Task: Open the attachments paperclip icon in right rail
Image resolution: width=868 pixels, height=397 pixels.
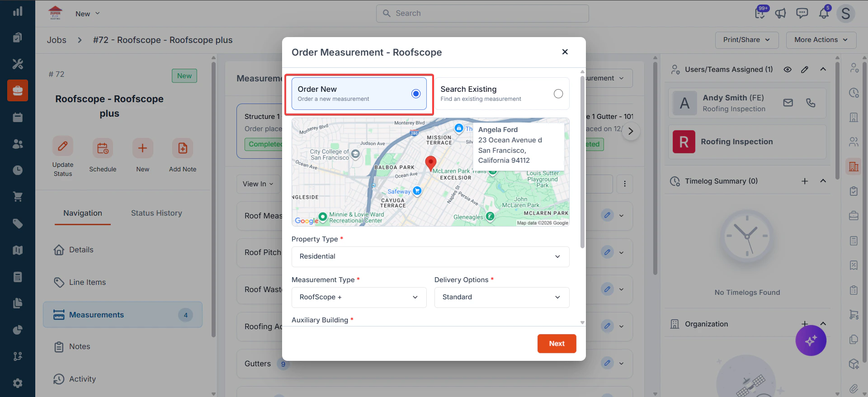Action: tap(854, 388)
